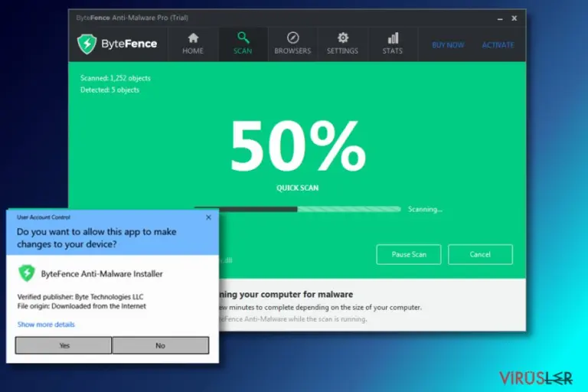
Task: Close the User Account Control dialog
Action: tap(208, 217)
